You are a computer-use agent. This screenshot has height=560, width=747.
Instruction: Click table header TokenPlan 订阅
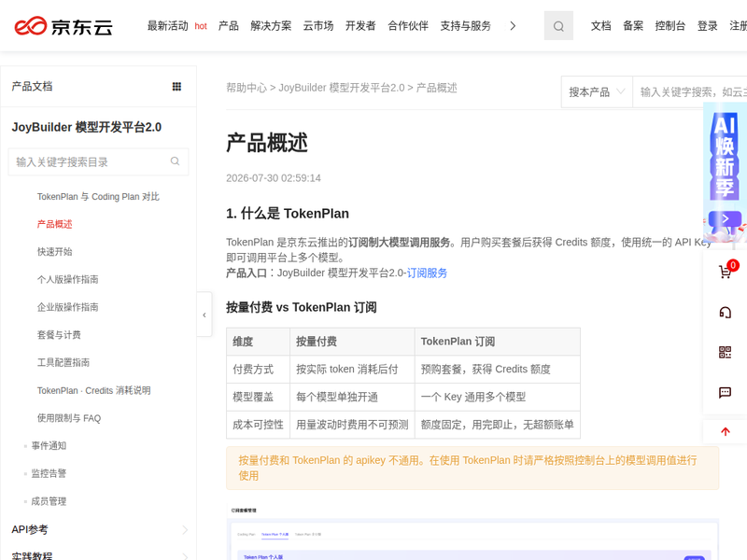[x=498, y=342]
